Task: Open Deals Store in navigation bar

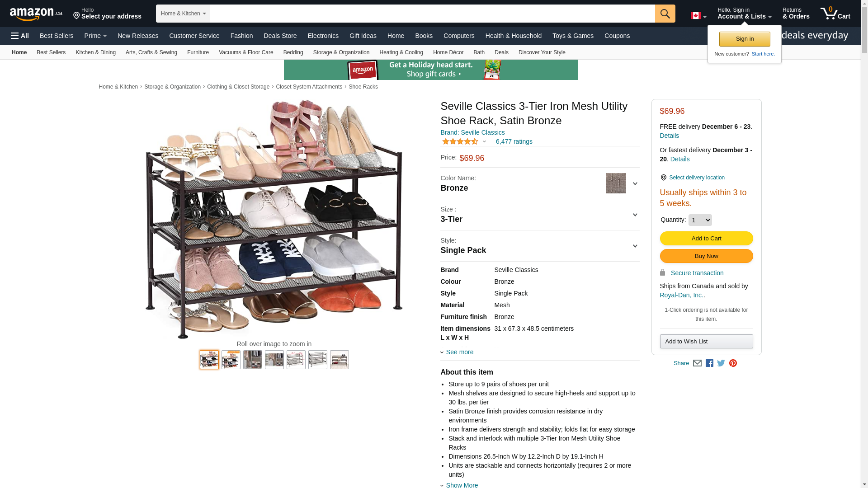Action: point(280,36)
